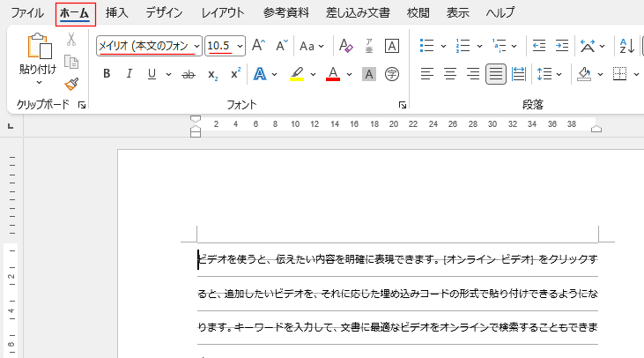Viewport: 644px width, 358px height.
Task: Expand the text effects arrow
Action: point(274,74)
